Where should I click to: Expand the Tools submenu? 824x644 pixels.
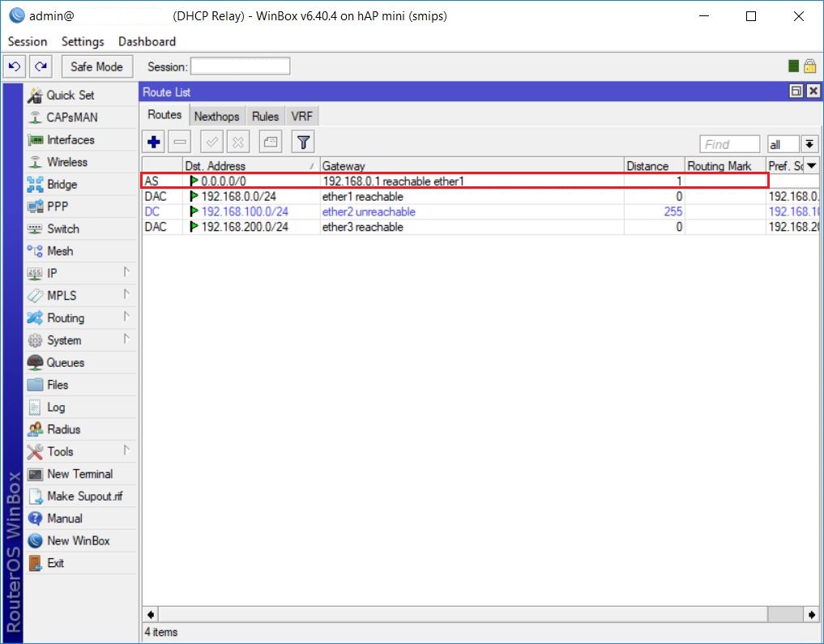(x=80, y=451)
